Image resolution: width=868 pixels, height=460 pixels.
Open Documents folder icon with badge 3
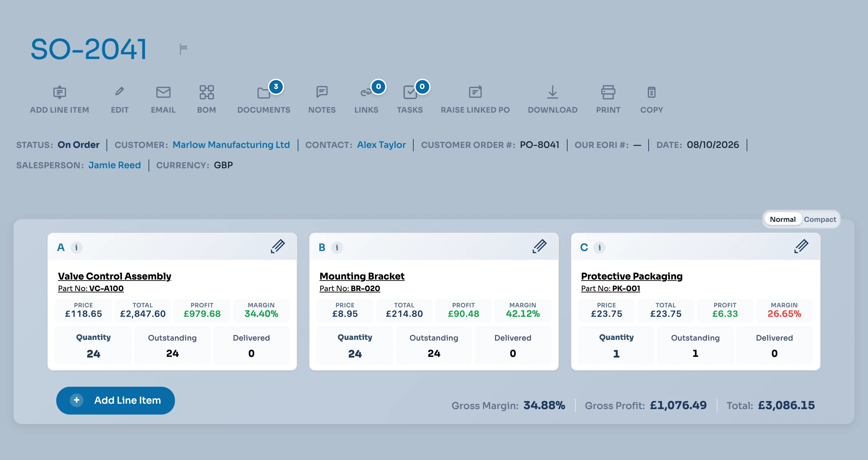(264, 93)
